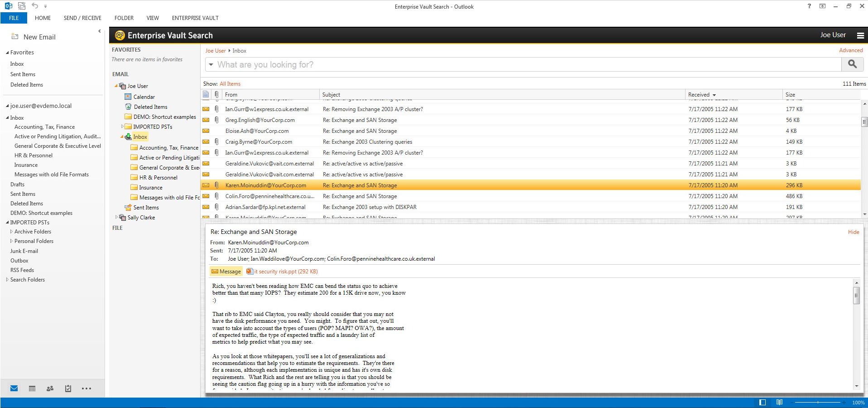The width and height of the screenshot is (868, 408).
Task: Open the FOLDER ribbon tab
Action: pos(124,18)
